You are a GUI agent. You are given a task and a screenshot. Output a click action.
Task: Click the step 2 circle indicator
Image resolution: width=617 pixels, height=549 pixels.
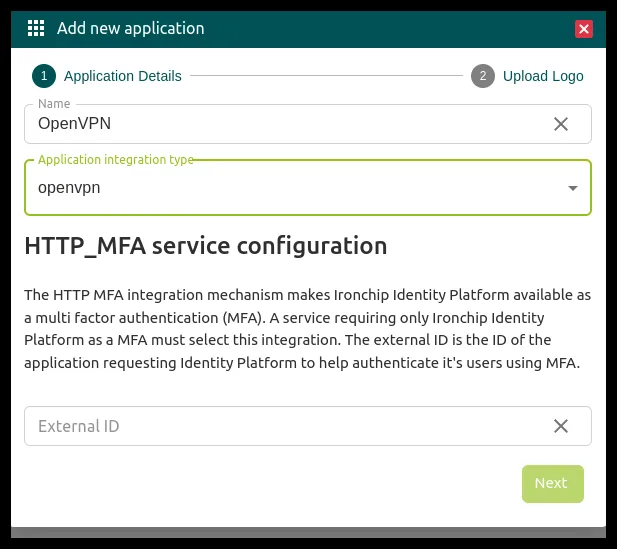click(483, 76)
